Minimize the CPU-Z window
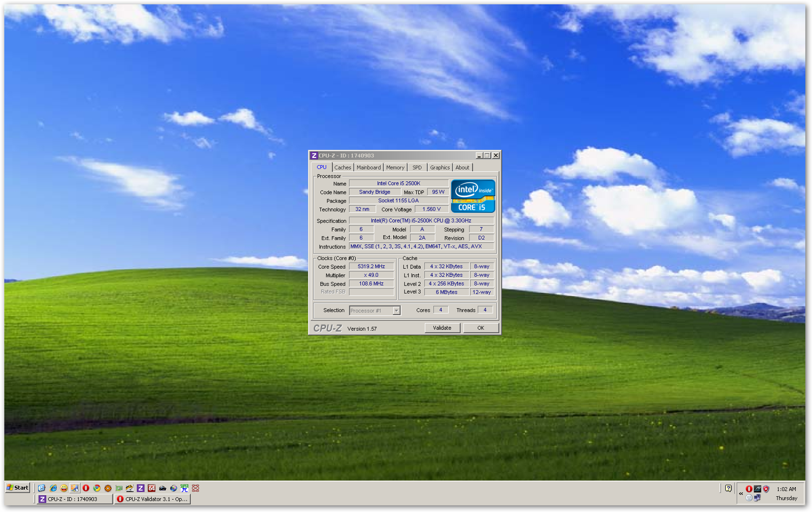 pyautogui.click(x=479, y=155)
